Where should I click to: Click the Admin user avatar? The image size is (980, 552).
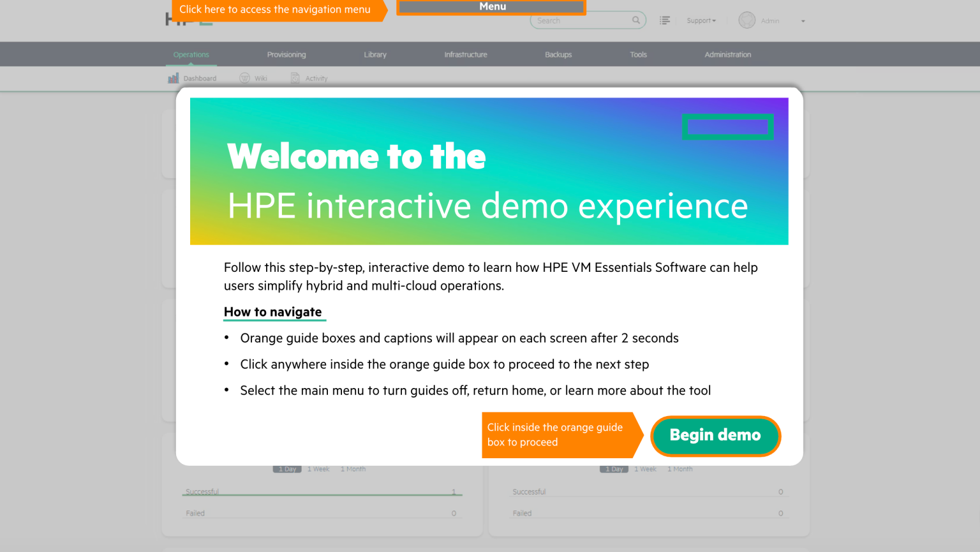tap(746, 20)
